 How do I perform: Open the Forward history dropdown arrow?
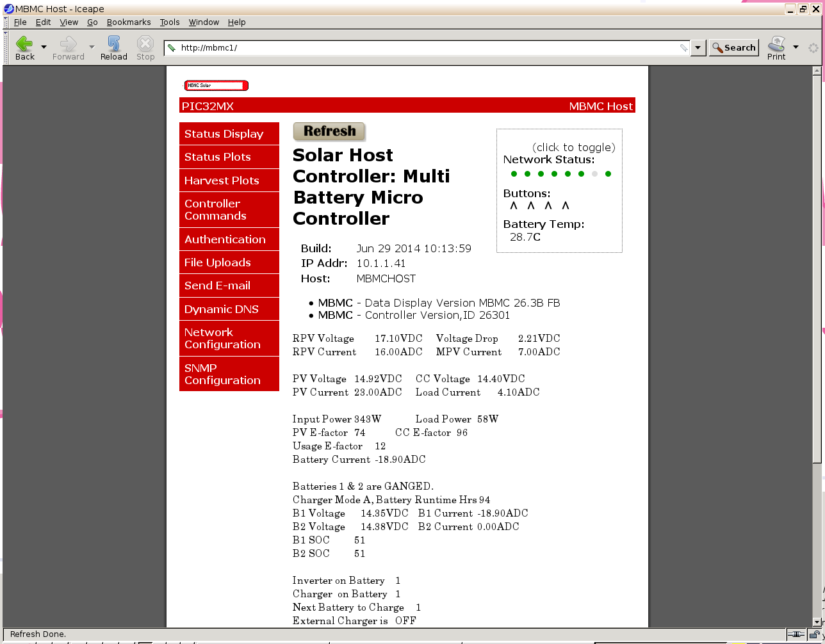(x=92, y=47)
